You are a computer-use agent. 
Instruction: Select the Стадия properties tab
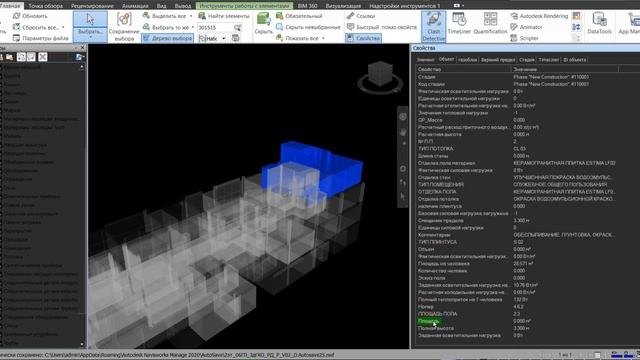click(527, 60)
